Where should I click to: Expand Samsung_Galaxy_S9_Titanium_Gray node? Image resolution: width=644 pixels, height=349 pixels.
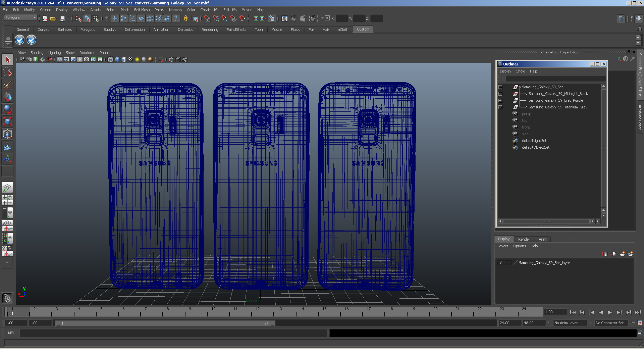(500, 107)
